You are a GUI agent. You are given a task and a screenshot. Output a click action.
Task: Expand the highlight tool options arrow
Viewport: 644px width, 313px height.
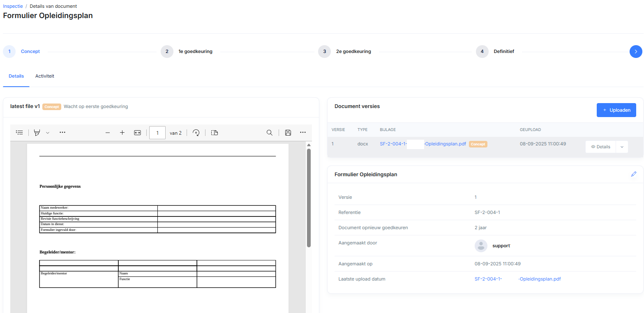point(48,133)
